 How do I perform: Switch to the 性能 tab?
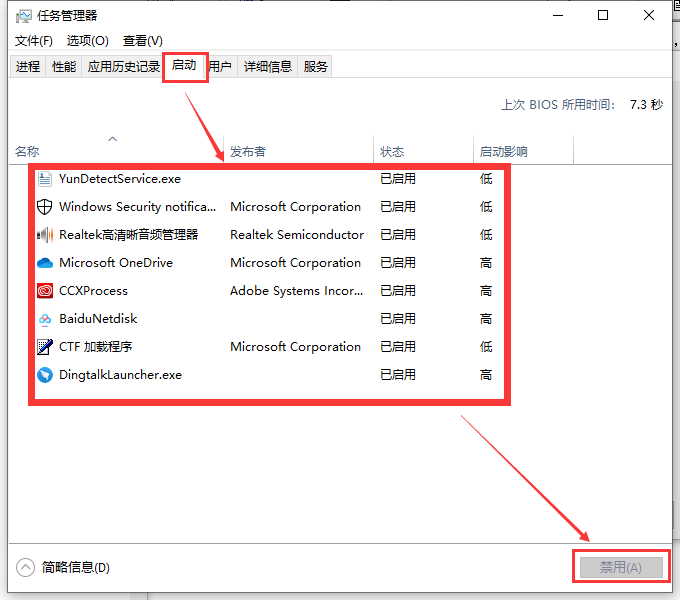[64, 67]
